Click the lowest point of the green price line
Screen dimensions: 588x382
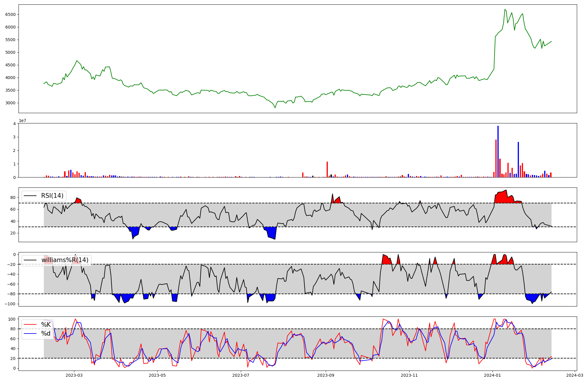(x=275, y=108)
